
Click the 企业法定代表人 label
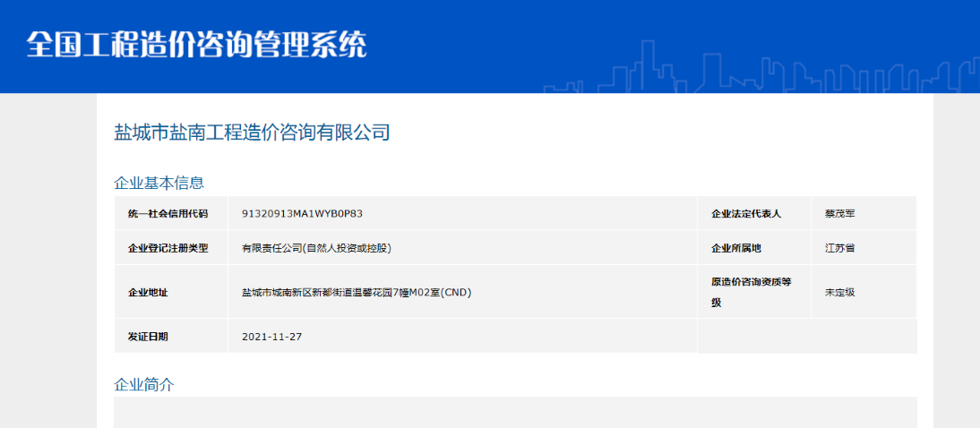(x=746, y=214)
